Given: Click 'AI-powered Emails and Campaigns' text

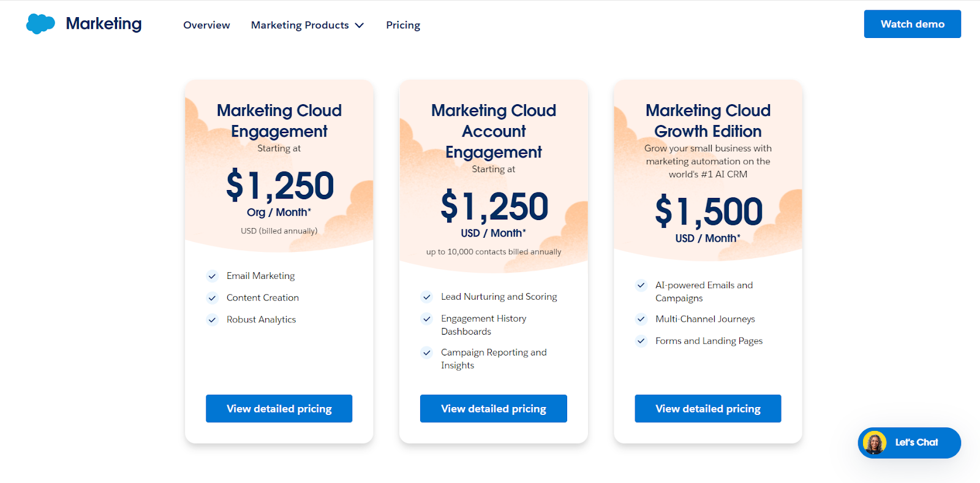Looking at the screenshot, I should coord(704,292).
